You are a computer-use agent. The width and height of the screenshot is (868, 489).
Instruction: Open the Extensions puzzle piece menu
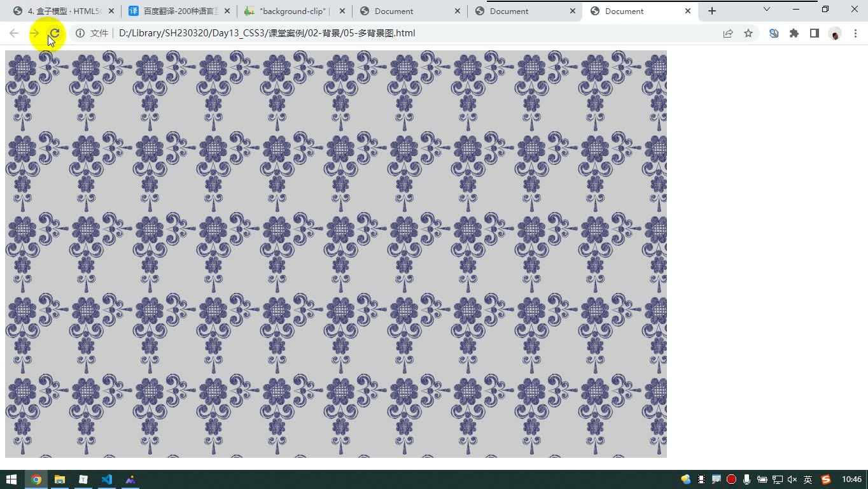tap(794, 33)
